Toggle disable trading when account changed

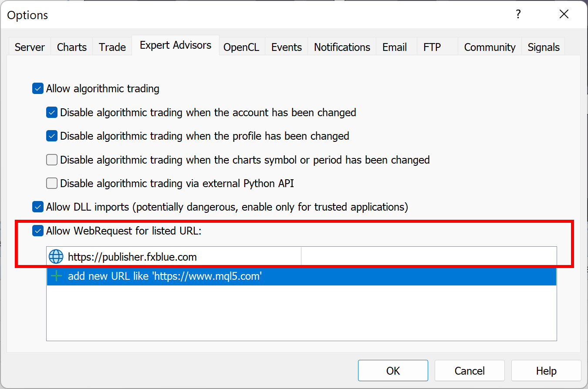click(x=52, y=113)
